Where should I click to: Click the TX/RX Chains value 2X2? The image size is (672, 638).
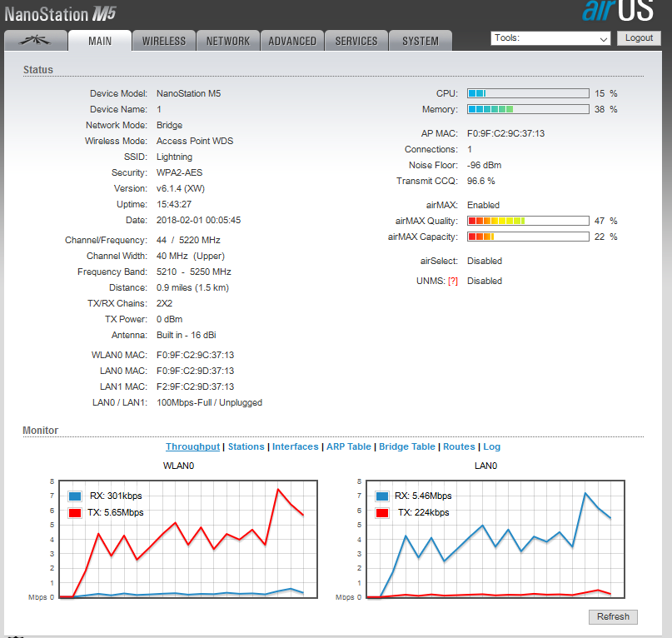pos(165,303)
